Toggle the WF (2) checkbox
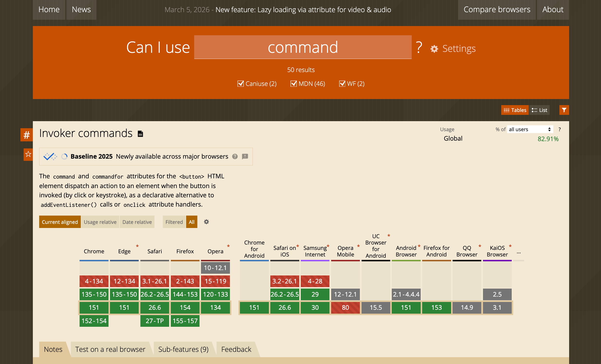Screen dimensions: 601x364 click(342, 84)
